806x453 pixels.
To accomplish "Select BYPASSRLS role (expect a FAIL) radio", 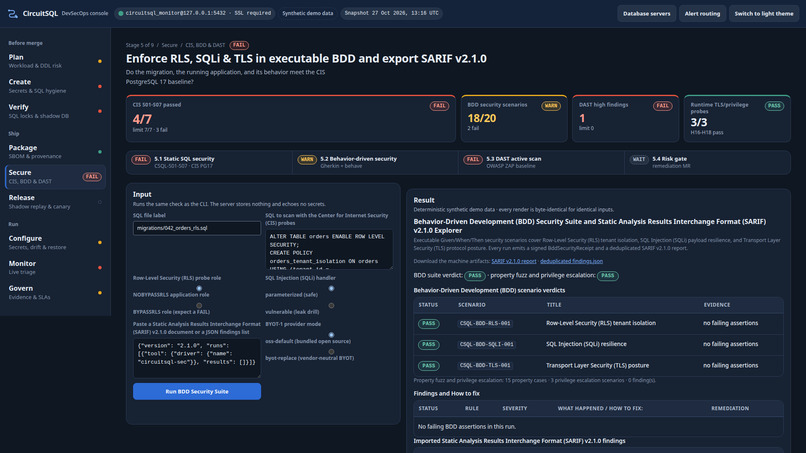I will (x=199, y=305).
